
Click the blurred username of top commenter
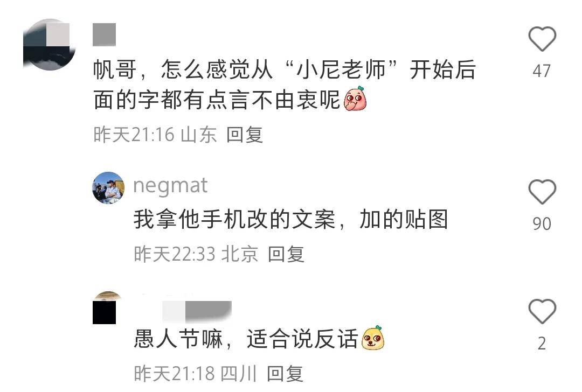click(x=105, y=34)
